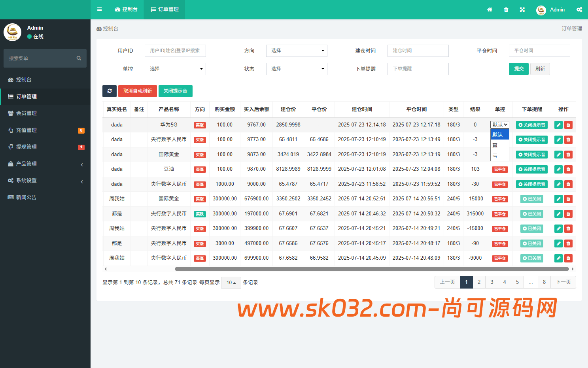Click the search magnifier in the sidebar search box
Screen dimensions: 588x368
(x=79, y=58)
